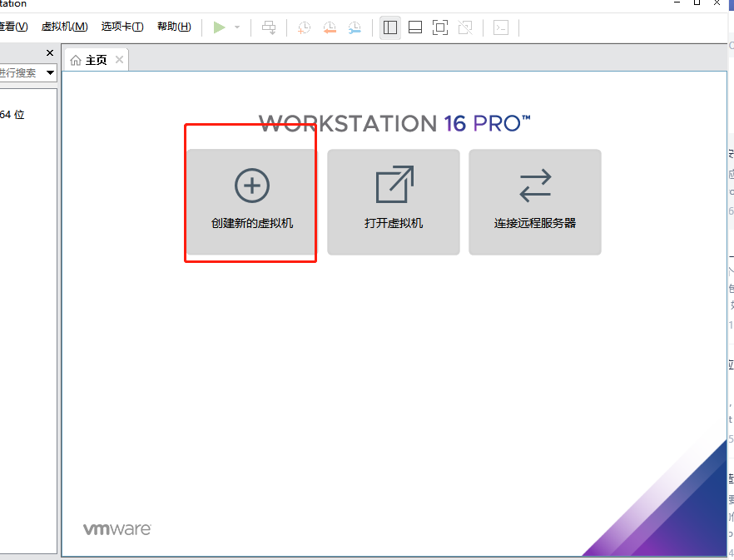Click the Unity mode toolbar icon
This screenshot has width=734, height=560.
pos(465,27)
